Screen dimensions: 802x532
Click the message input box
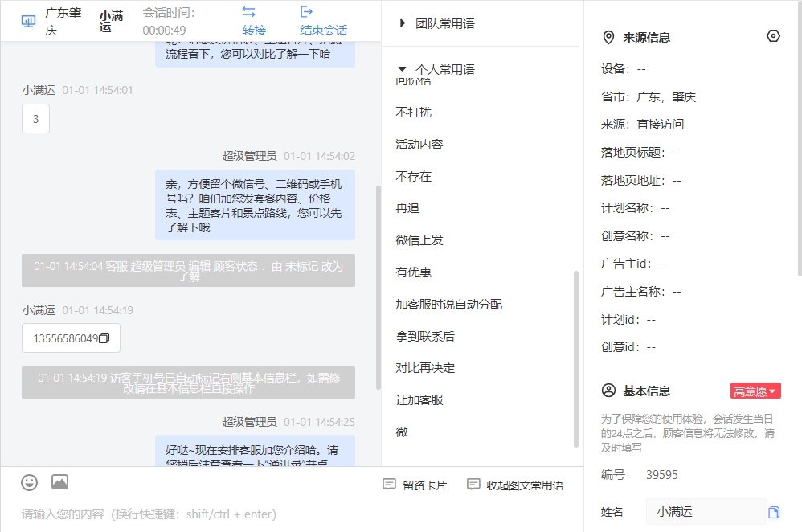click(292, 514)
